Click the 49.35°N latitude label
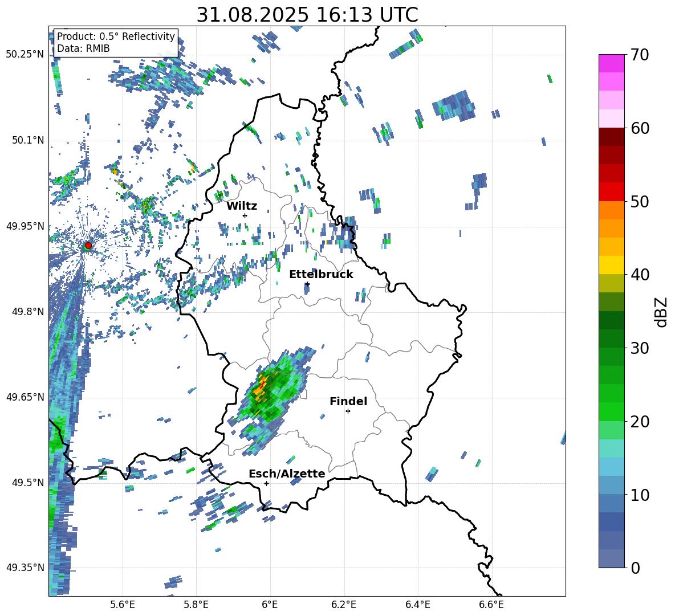The height and width of the screenshot is (616, 675). tap(25, 568)
